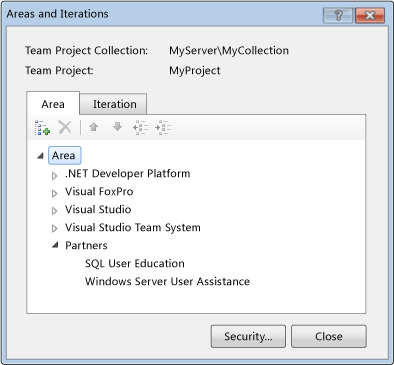Select Visual Studio Team System area
Image resolution: width=394 pixels, height=365 pixels.
tap(133, 228)
